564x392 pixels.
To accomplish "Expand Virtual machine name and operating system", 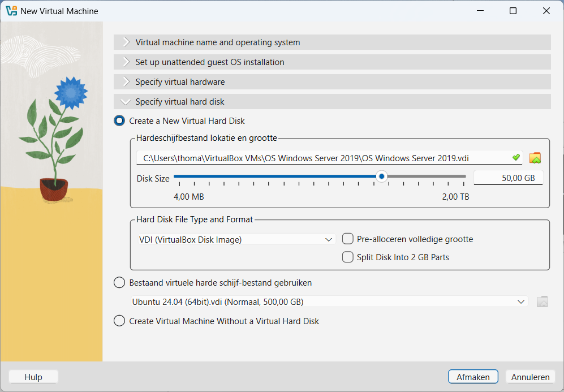I will coord(331,42).
